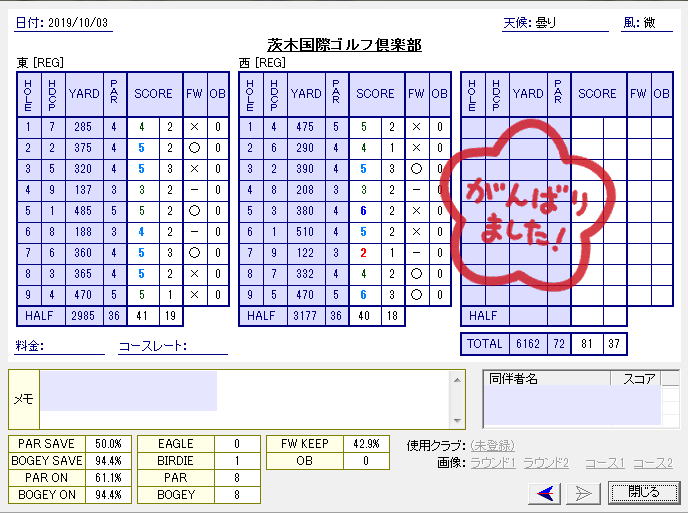Click the 東 [REG] course label
This screenshot has width=688, height=513.
click(x=40, y=63)
